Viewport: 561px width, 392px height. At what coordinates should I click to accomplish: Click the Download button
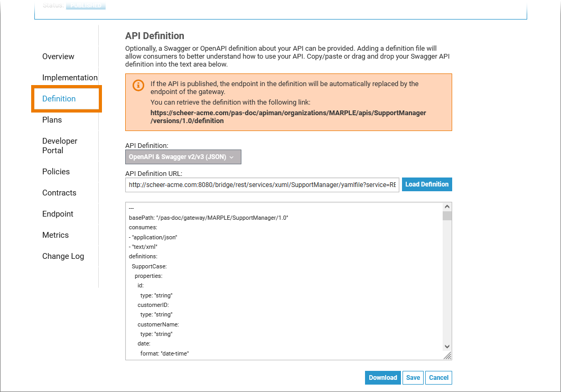(x=382, y=378)
